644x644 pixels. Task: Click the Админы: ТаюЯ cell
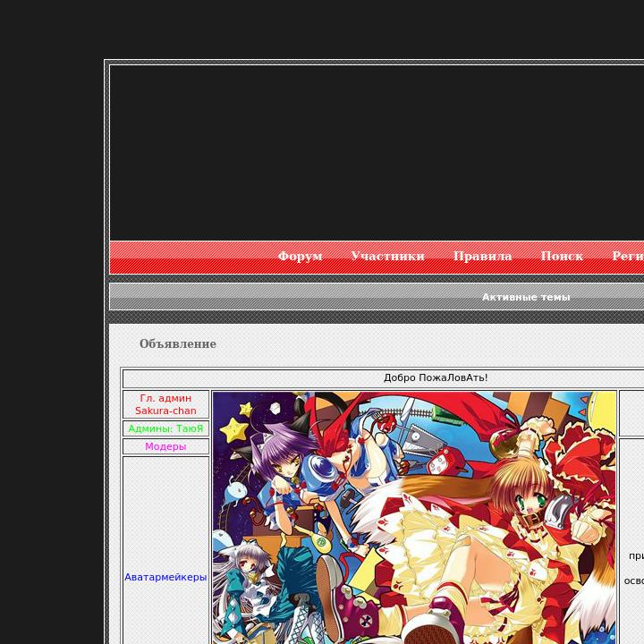point(166,428)
